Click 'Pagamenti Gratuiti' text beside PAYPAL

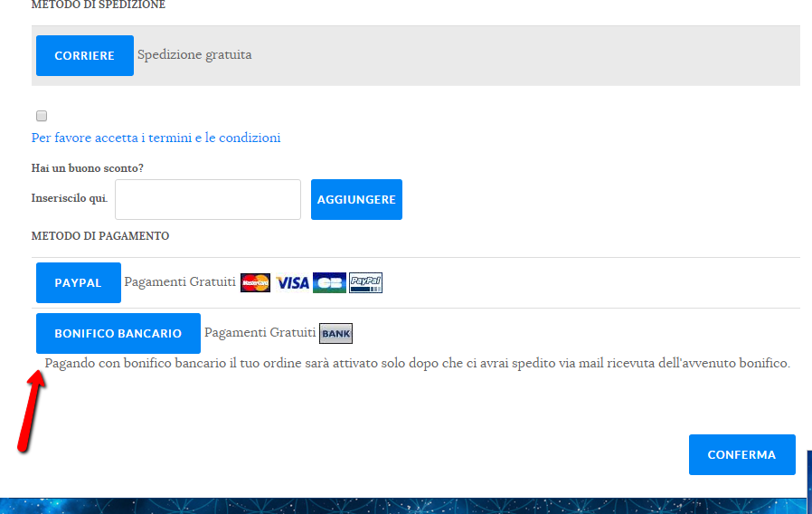[x=180, y=281]
